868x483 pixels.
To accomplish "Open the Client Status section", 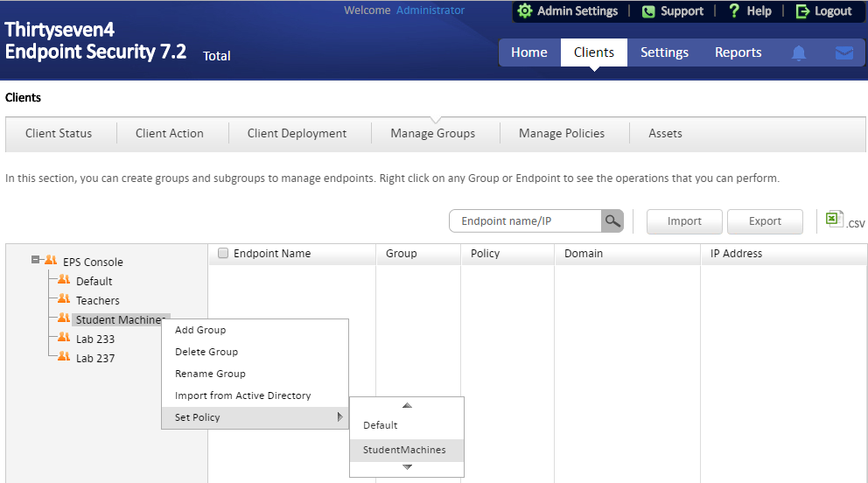I will [59, 133].
